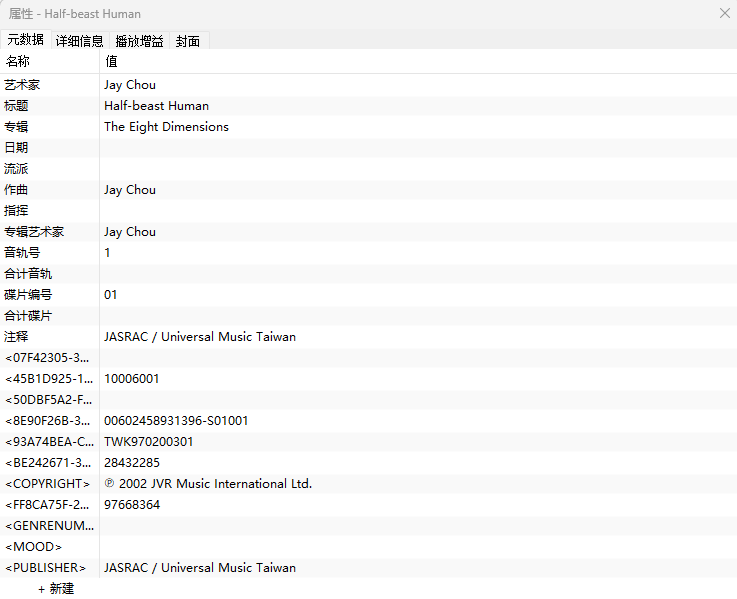
Task: Select the <GENRENUM... field row
Action: coord(368,526)
